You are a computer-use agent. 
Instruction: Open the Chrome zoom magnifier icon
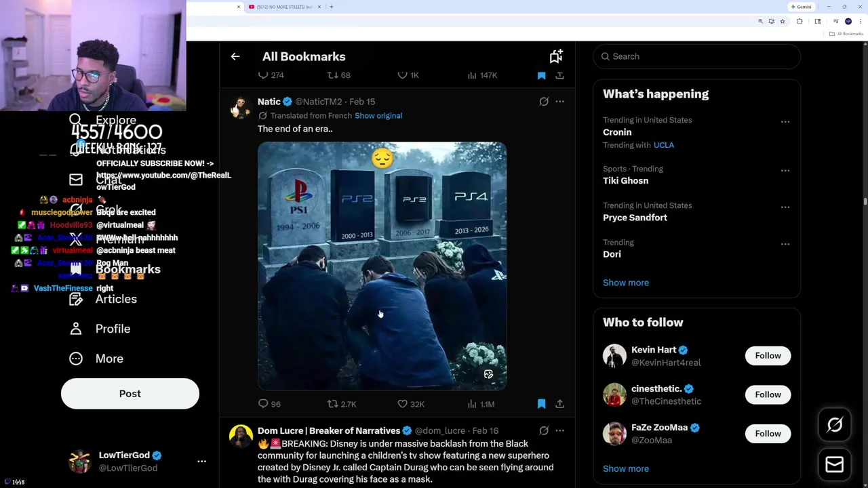point(760,22)
